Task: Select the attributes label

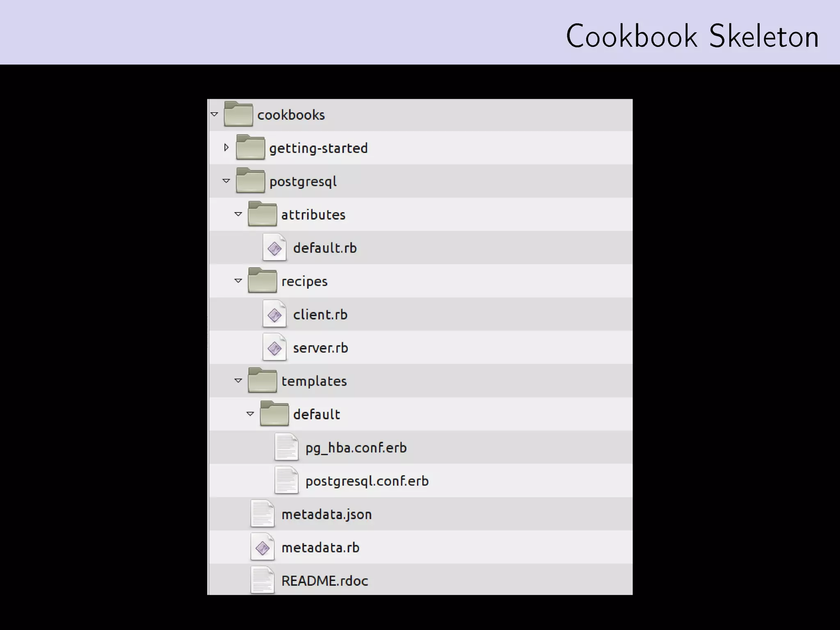Action: tap(313, 215)
